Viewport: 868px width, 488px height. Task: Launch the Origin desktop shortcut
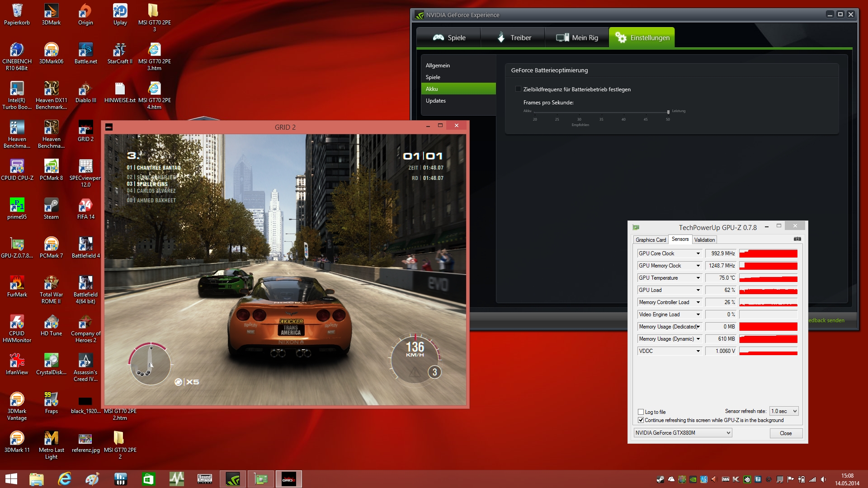click(x=85, y=14)
